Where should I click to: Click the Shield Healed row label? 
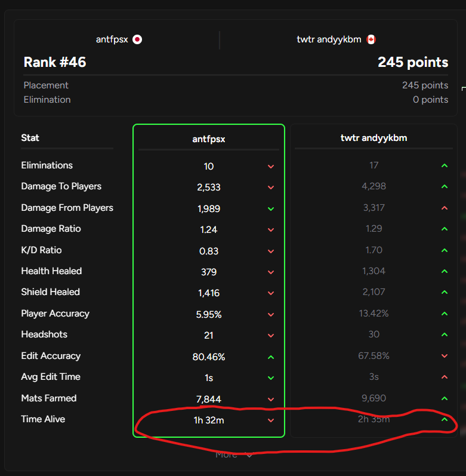click(50, 291)
